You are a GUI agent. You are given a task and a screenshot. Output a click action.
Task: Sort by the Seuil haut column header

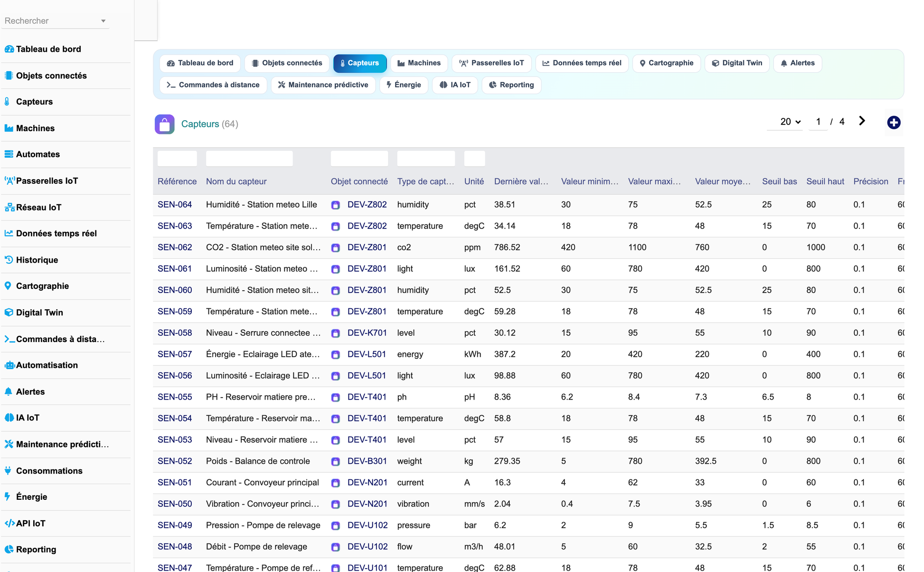pyautogui.click(x=825, y=181)
